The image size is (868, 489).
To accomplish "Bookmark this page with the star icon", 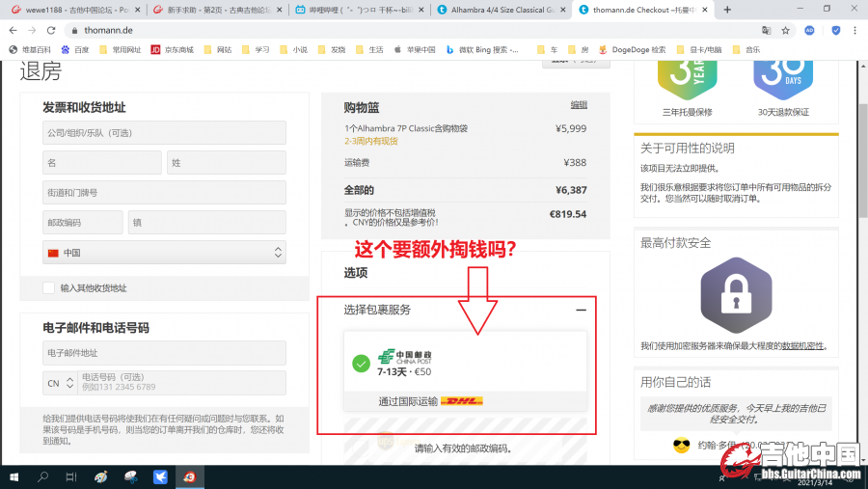I will pos(786,30).
